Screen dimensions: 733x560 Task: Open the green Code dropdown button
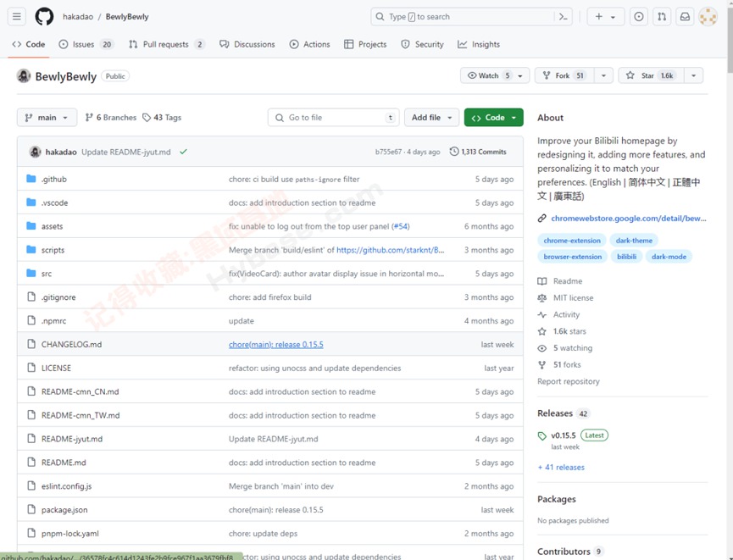494,117
